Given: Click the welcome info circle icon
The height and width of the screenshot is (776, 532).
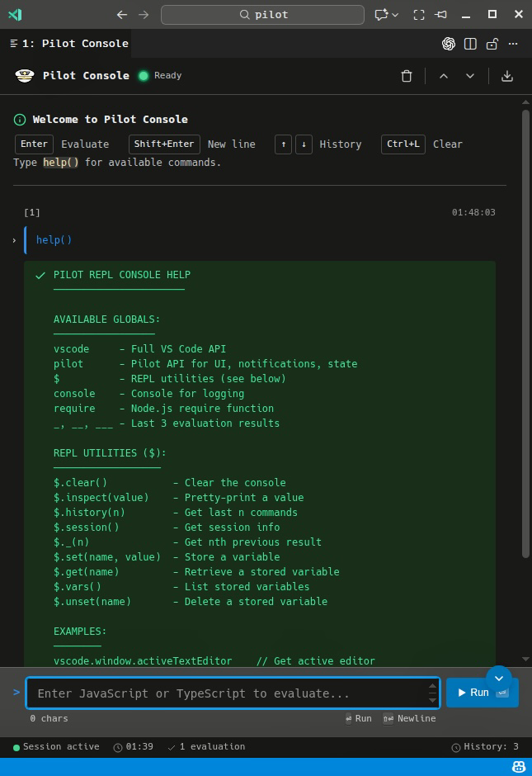Looking at the screenshot, I should (20, 119).
